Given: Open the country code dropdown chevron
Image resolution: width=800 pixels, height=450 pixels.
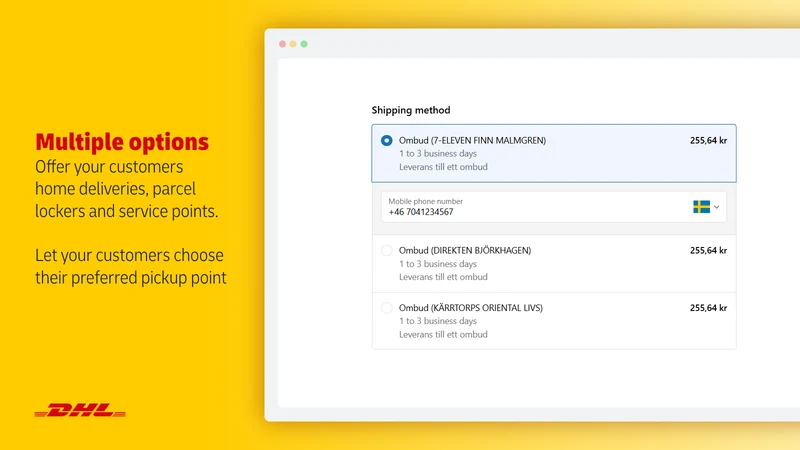Looking at the screenshot, I should (716, 207).
